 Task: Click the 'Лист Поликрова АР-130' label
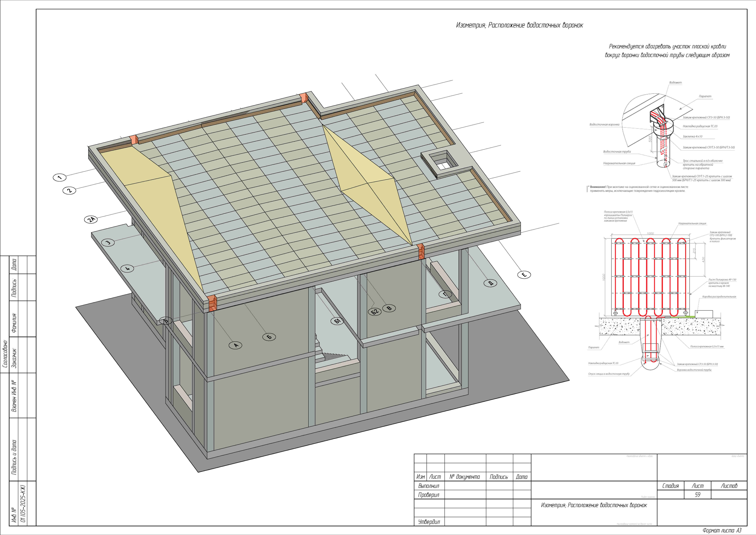pos(722,280)
